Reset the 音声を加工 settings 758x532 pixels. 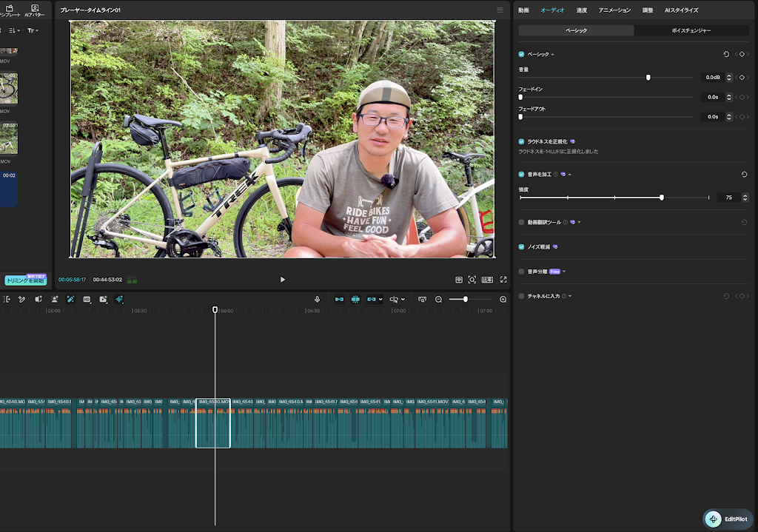click(x=744, y=175)
